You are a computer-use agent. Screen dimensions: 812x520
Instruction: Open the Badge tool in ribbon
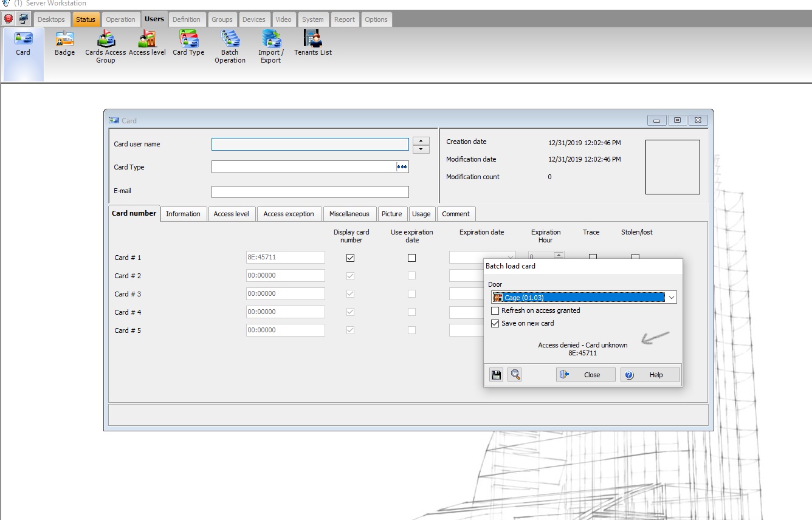point(64,43)
